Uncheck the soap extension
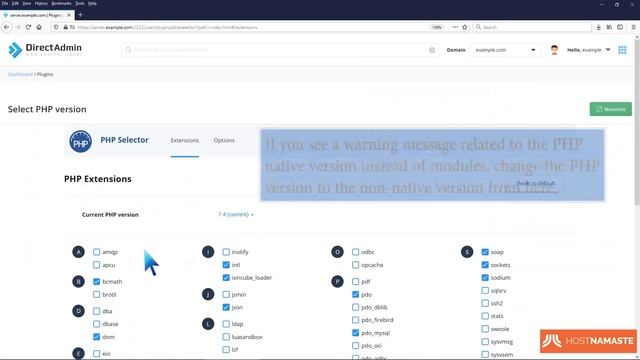Viewport: 640px width, 360px height. click(485, 252)
